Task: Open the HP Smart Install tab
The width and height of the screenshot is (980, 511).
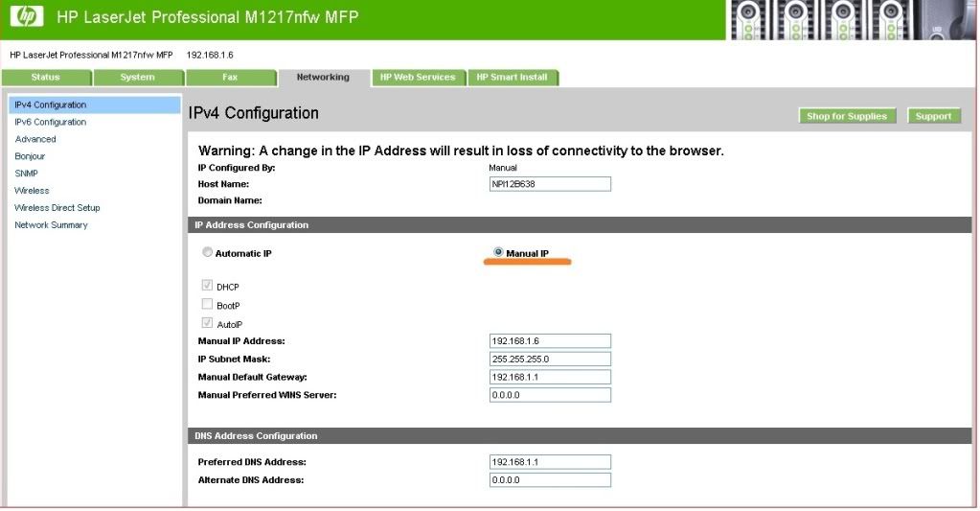Action: pyautogui.click(x=513, y=78)
